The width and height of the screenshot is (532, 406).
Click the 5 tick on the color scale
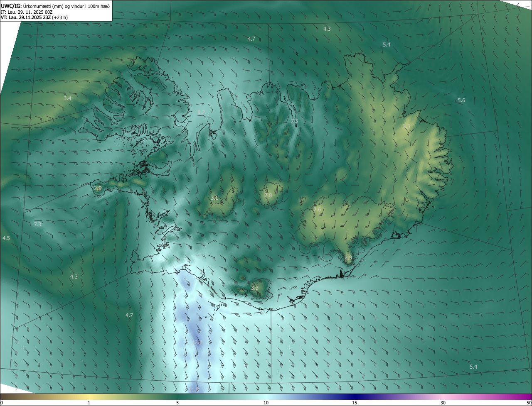[177, 403]
